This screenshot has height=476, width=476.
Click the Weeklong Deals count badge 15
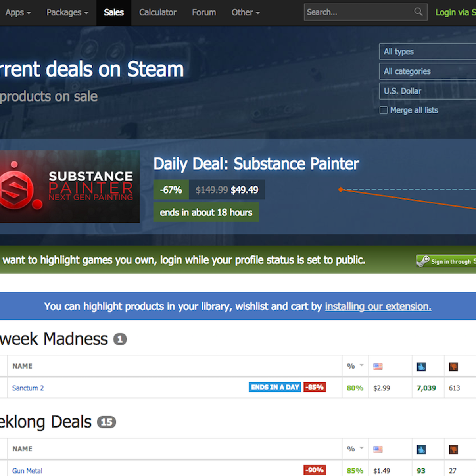click(x=107, y=422)
